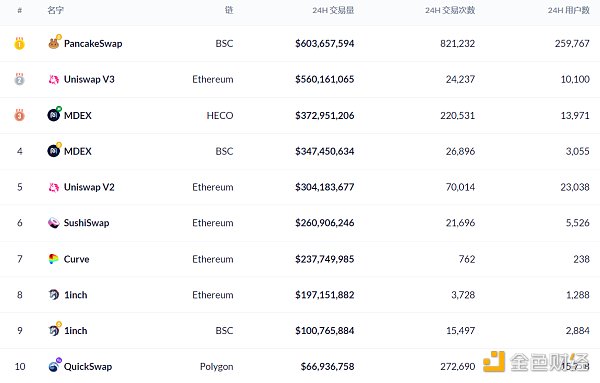Click the 金色财经 watermark logo
This screenshot has height=383, width=600.
coord(536,362)
